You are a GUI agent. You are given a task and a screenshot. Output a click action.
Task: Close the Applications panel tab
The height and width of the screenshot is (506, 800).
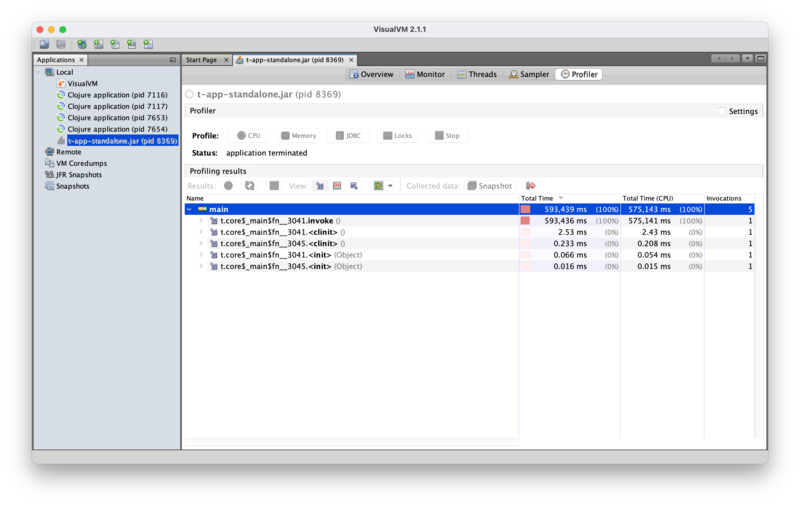tap(81, 60)
